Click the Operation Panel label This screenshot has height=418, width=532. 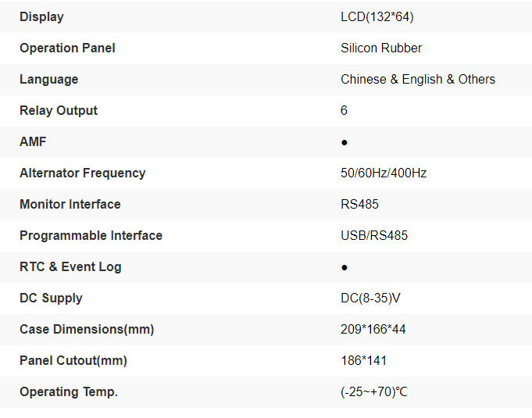[67, 48]
